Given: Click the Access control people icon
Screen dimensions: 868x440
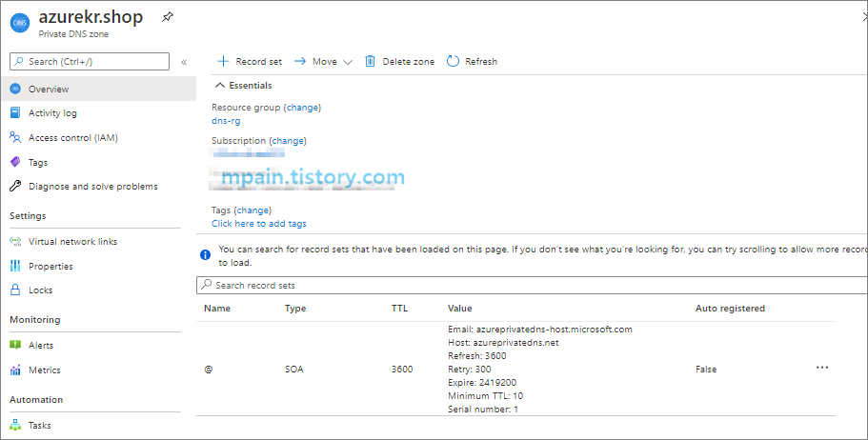Looking at the screenshot, I should click(15, 137).
